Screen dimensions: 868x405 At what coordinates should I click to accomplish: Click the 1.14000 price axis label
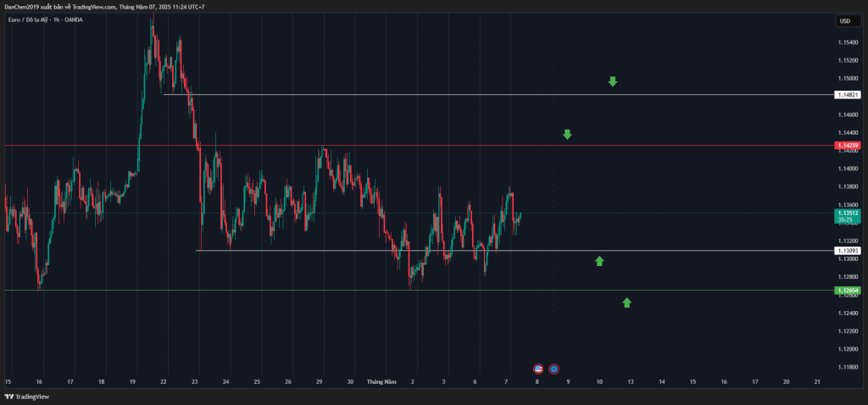coord(848,169)
